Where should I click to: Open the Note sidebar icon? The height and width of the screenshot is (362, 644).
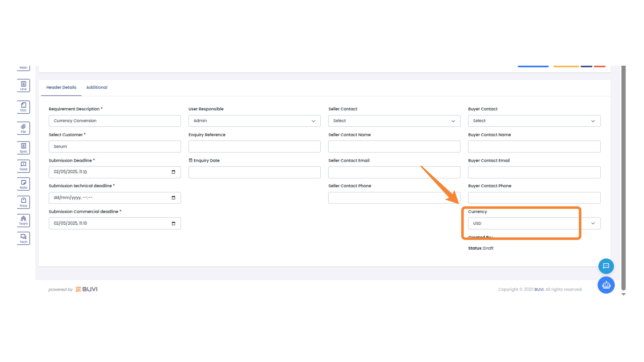click(x=23, y=184)
